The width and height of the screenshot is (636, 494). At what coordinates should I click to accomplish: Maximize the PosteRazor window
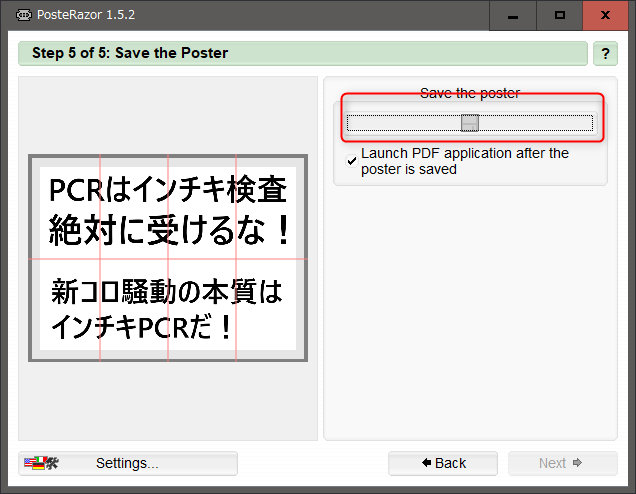560,15
